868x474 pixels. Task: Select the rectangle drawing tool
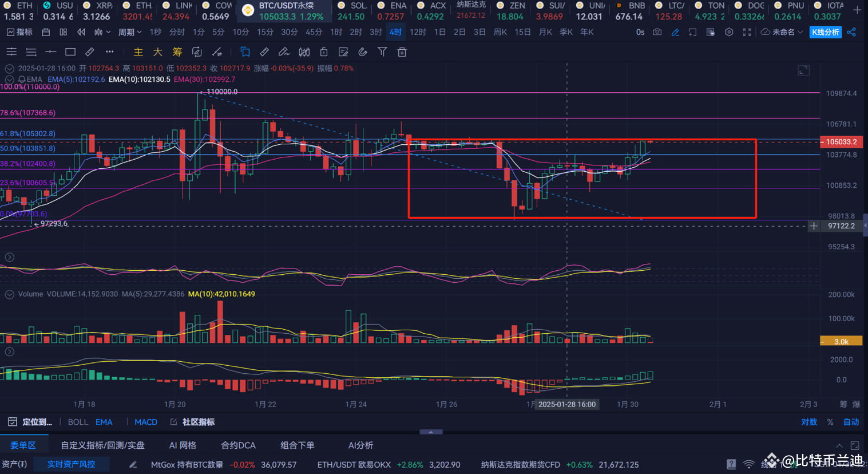(70, 52)
